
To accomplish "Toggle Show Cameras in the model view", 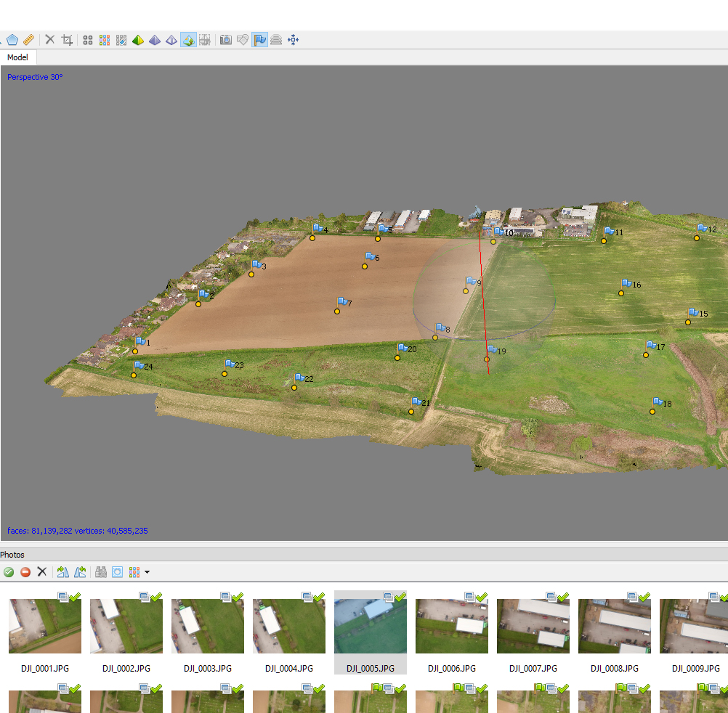I will tap(226, 40).
